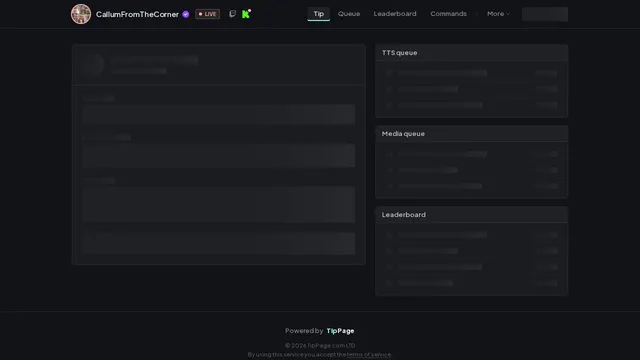Open the green Kick channel icon
The width and height of the screenshot is (640, 360).
coord(246,14)
